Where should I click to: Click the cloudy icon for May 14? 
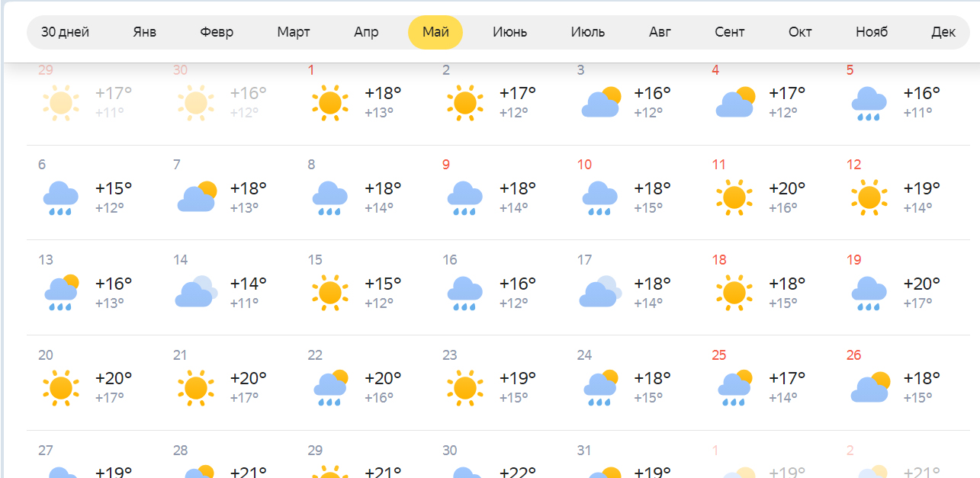click(x=196, y=292)
